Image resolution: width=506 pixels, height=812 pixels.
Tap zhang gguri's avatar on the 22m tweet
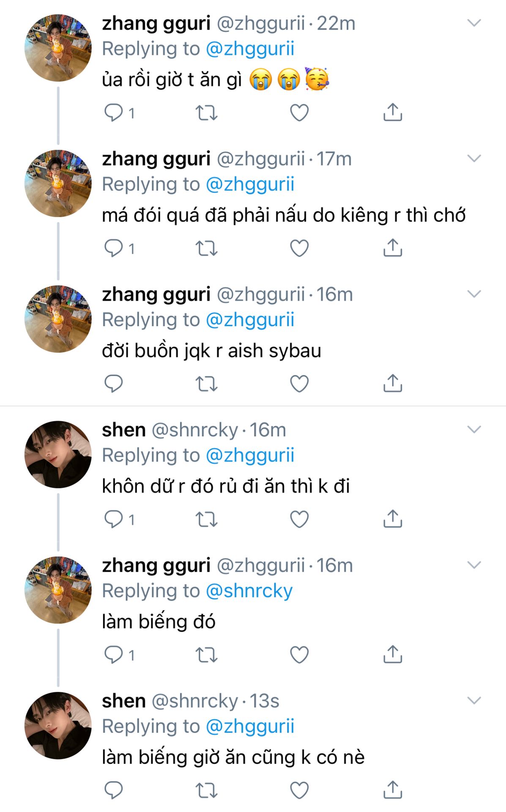(x=58, y=48)
